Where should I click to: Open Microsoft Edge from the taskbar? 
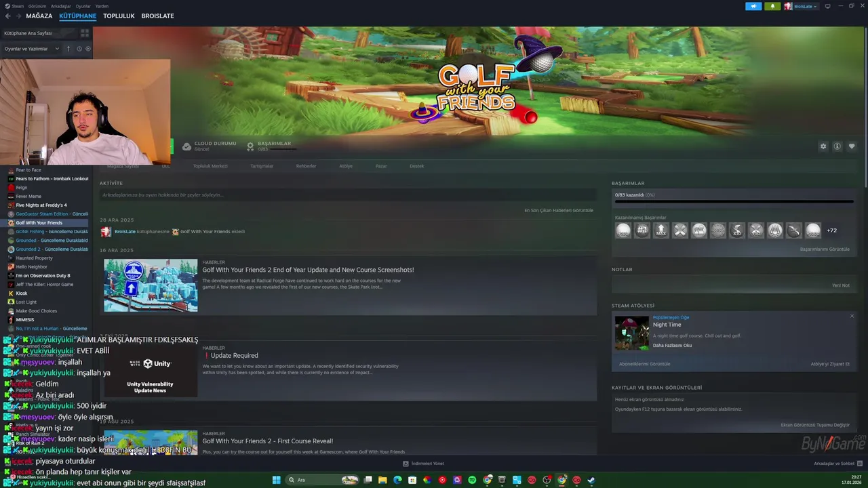click(397, 480)
